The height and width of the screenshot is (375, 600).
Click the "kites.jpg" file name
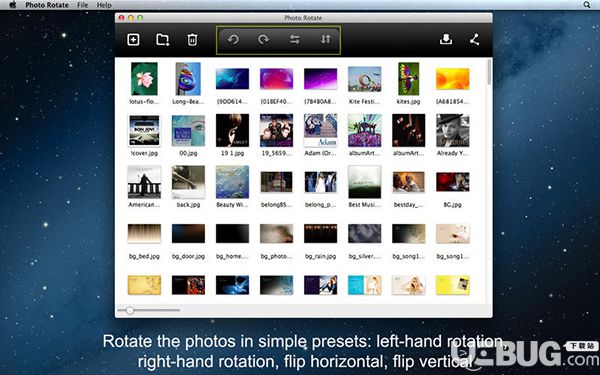[408, 102]
